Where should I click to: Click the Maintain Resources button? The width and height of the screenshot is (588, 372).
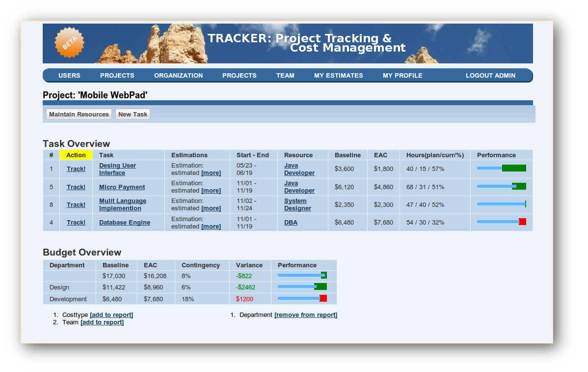point(79,114)
